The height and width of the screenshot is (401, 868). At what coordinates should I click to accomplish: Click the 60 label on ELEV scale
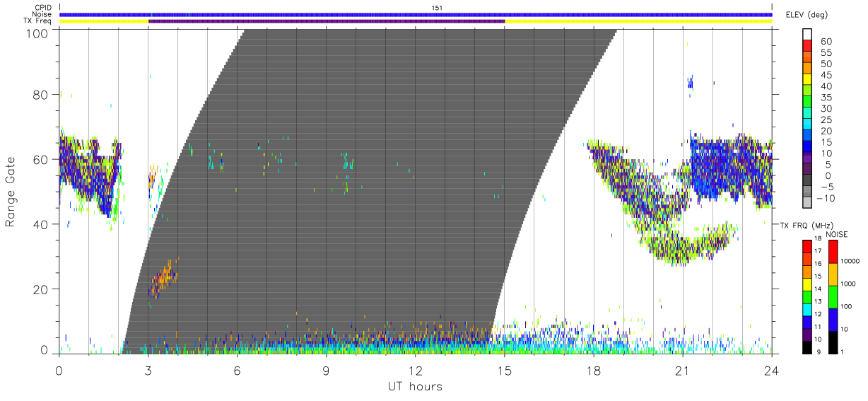825,42
